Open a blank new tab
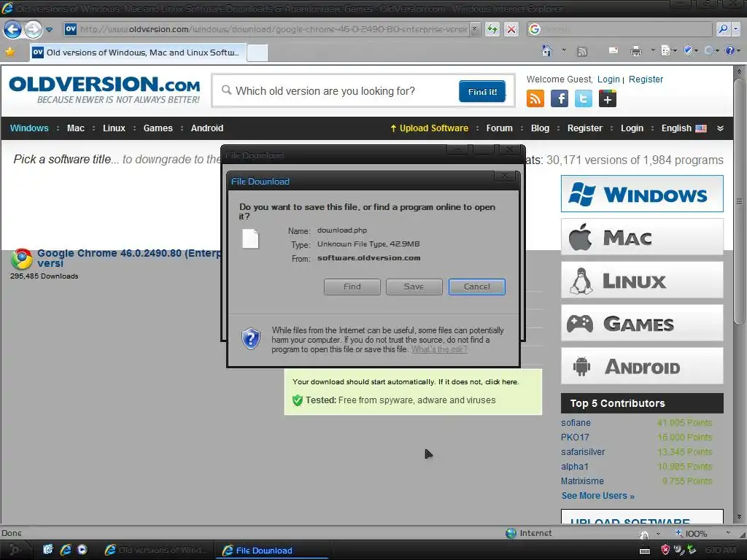This screenshot has height=560, width=747. click(258, 52)
